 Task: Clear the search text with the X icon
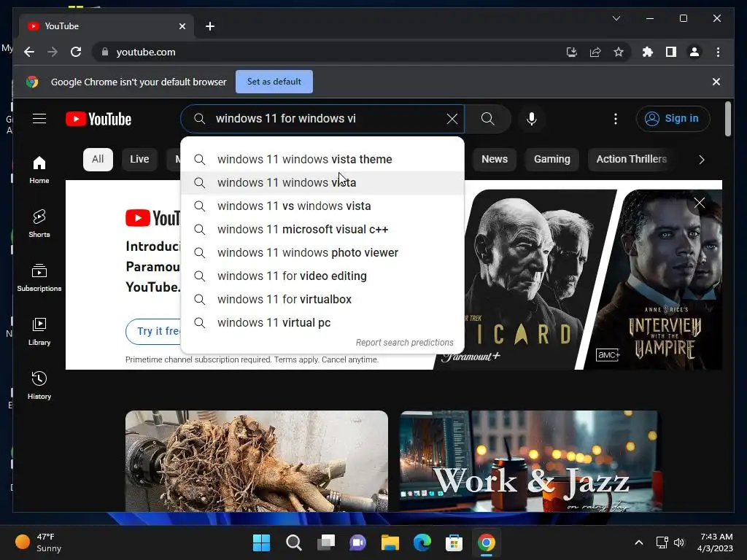[452, 119]
